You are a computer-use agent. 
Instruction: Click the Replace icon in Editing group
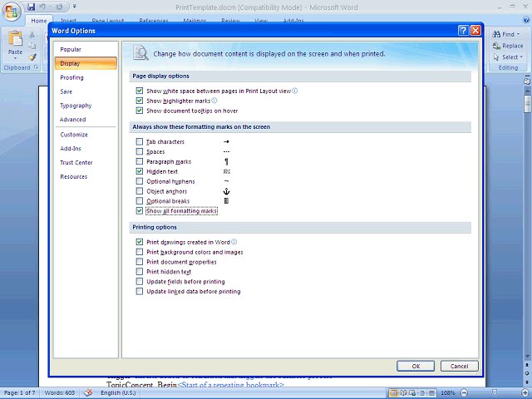tap(496, 46)
